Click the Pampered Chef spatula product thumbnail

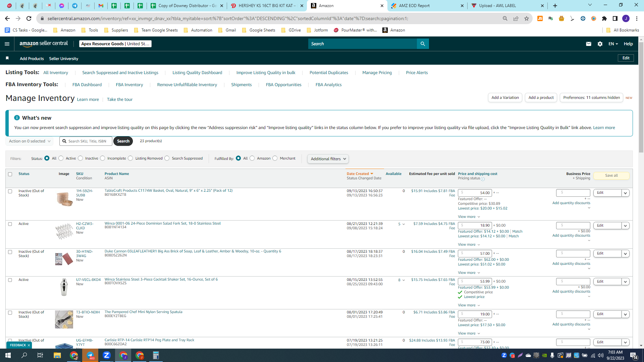tap(64, 319)
